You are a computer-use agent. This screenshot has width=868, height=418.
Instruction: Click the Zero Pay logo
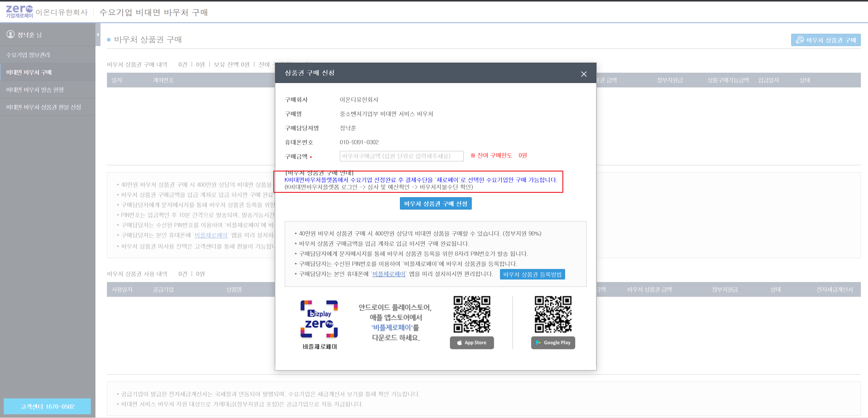click(19, 12)
